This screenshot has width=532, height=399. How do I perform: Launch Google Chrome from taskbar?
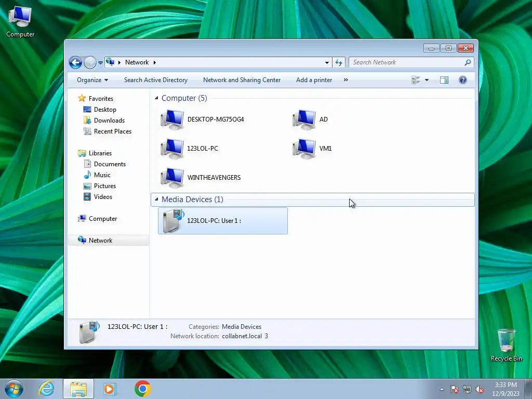pos(142,389)
